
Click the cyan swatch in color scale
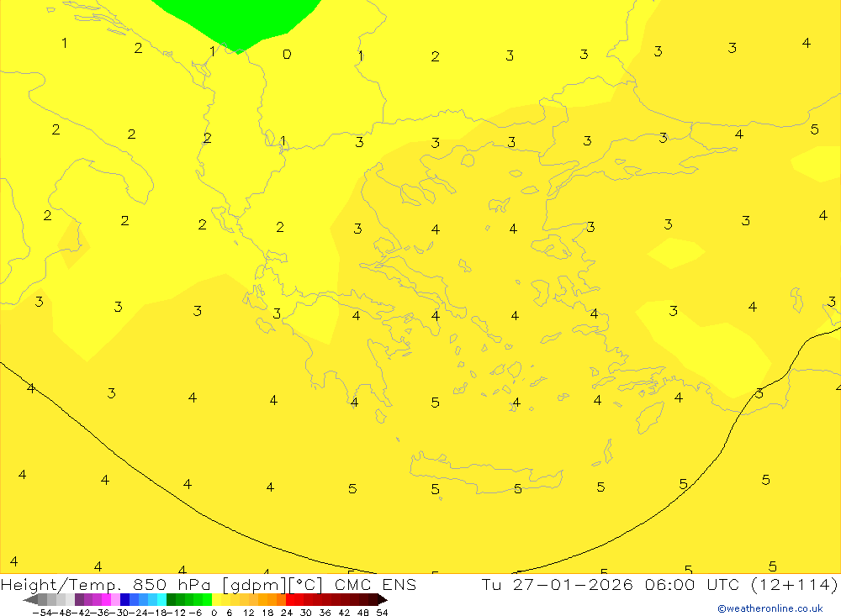(161, 599)
